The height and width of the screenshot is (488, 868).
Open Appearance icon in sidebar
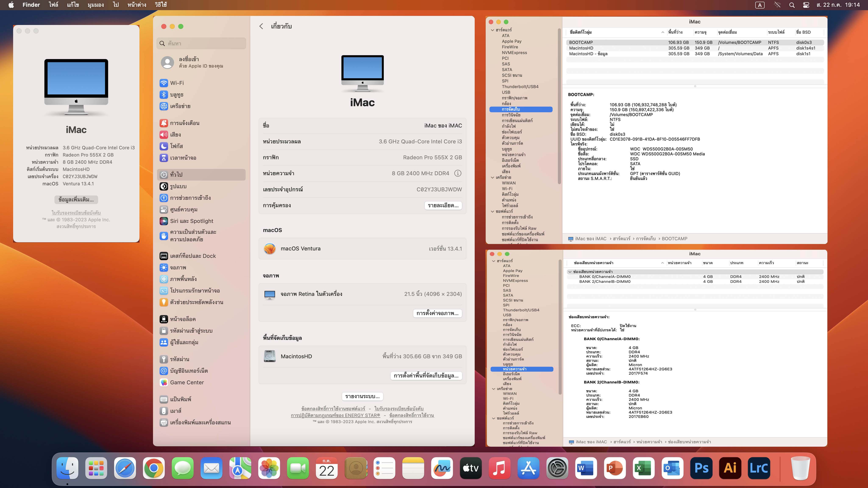click(x=164, y=186)
